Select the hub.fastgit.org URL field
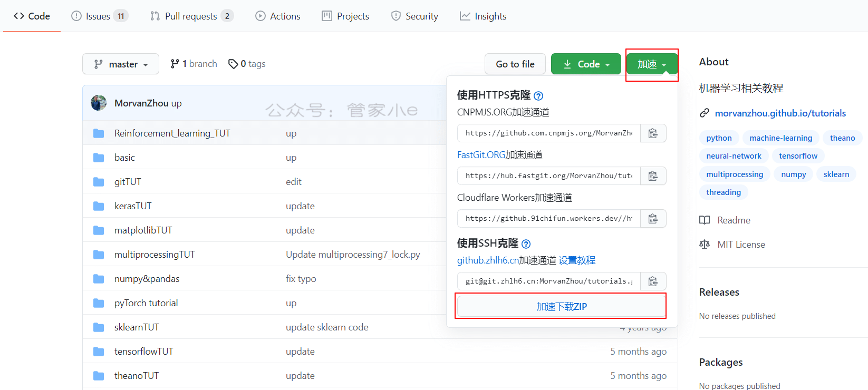 tap(549, 176)
